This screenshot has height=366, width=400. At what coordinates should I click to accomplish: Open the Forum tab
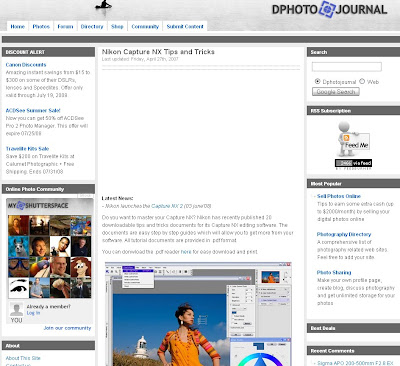pos(65,26)
